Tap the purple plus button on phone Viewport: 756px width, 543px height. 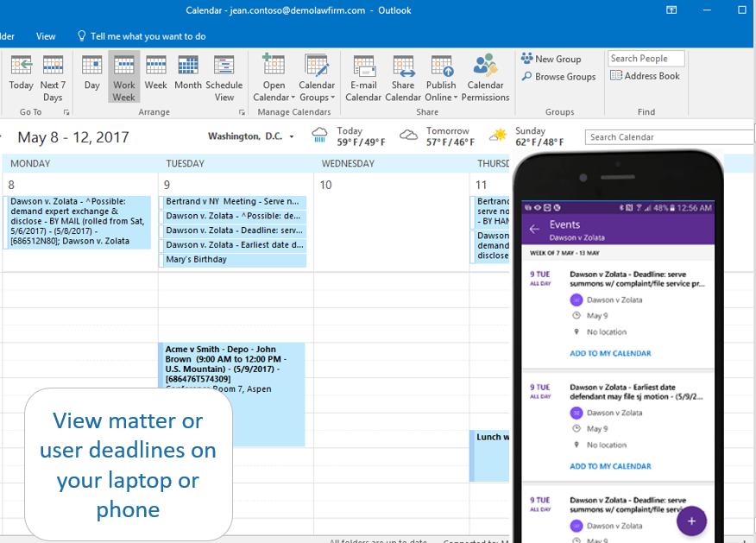691,521
